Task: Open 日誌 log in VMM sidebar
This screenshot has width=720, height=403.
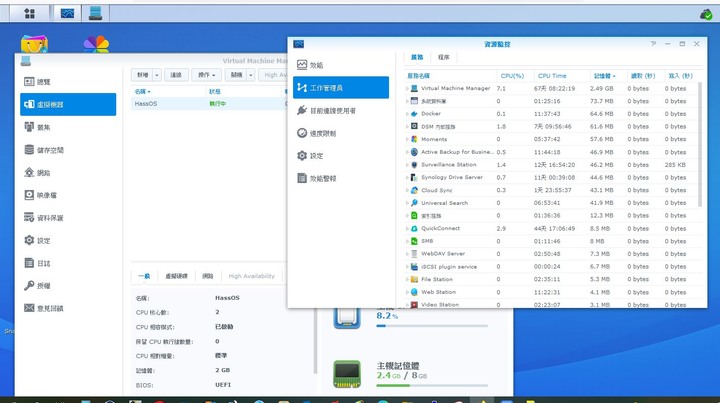Action: pyautogui.click(x=68, y=263)
